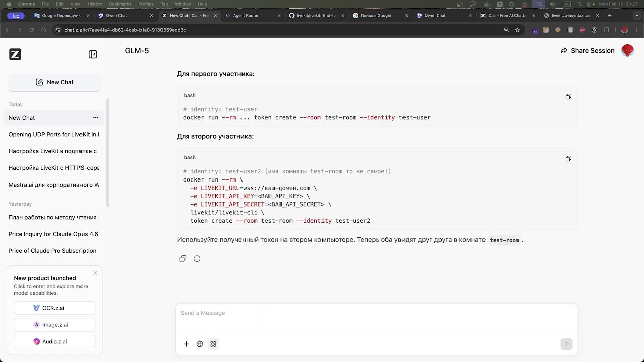Open the Chrome app menu

(27, 4)
